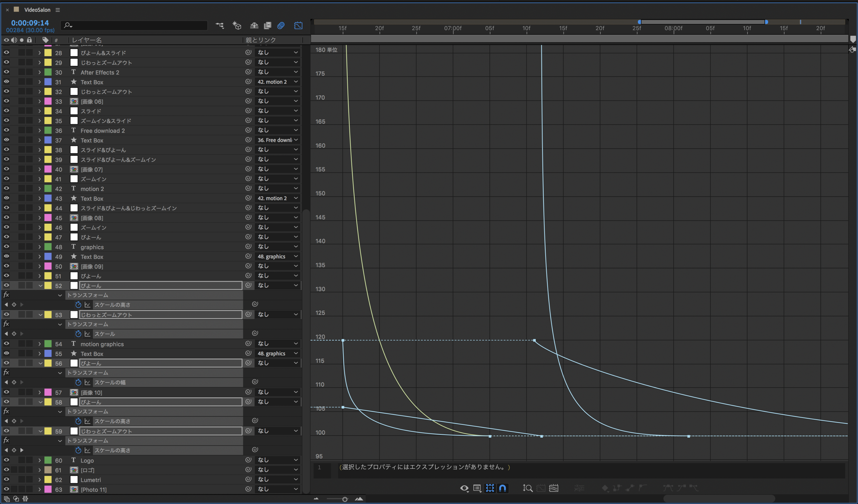The width and height of the screenshot is (858, 504).
Task: Toggle the Graph Editor button
Action: (x=298, y=25)
